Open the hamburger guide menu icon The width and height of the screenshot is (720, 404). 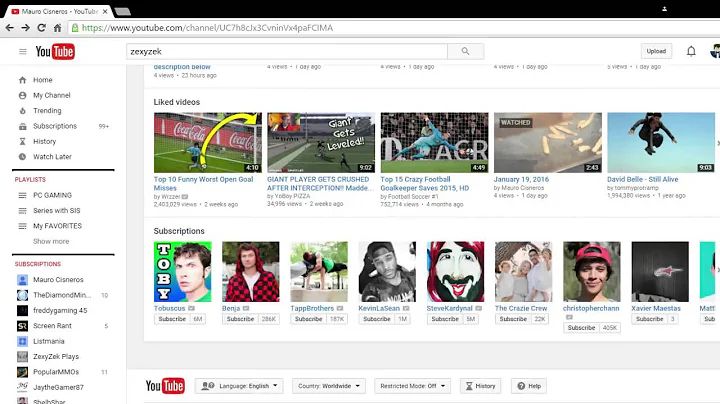(22, 51)
